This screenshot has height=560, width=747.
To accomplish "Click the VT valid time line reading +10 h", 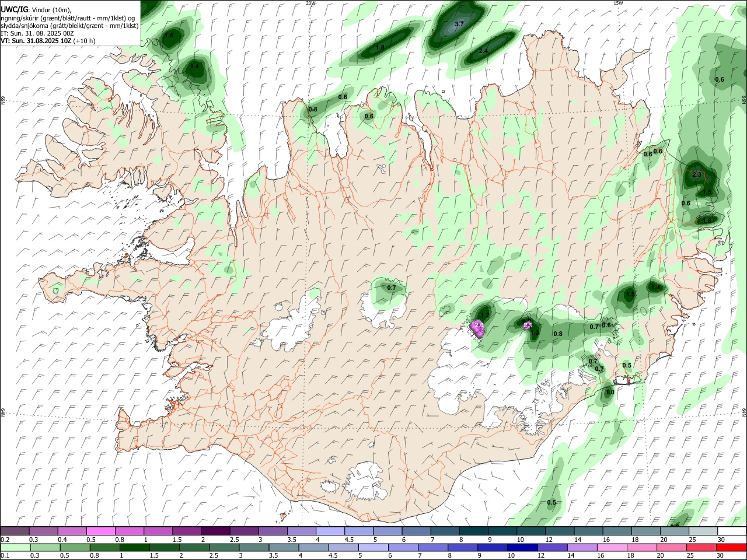I will click(x=48, y=41).
